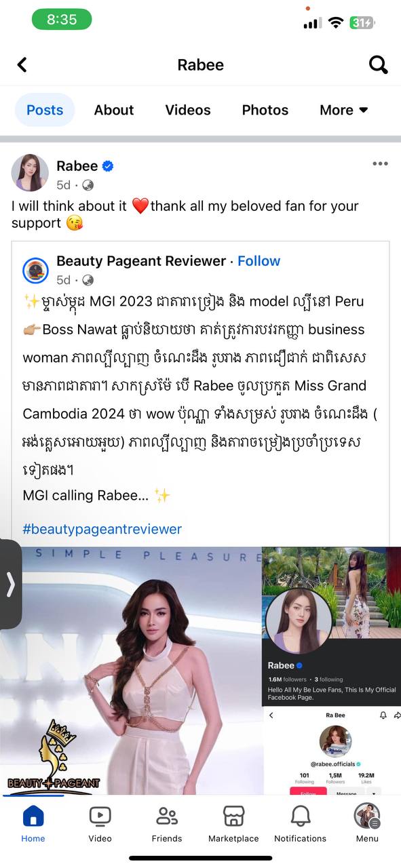Open the three-dots post options menu
401x868 pixels.
click(380, 163)
